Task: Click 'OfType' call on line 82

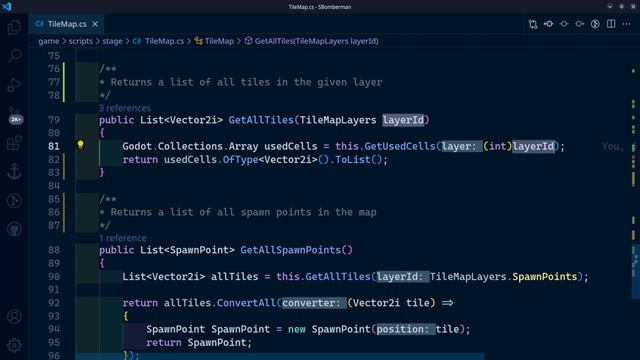Action: pyautogui.click(x=240, y=160)
